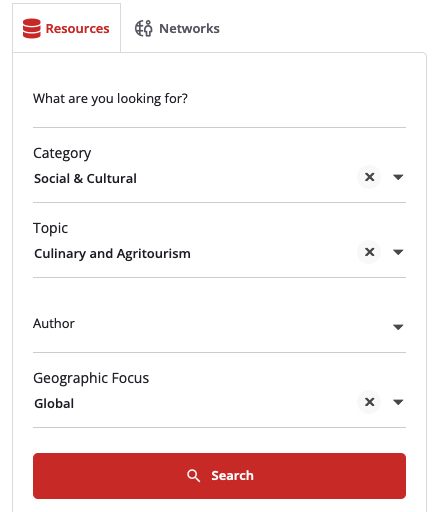Switch to the Resources tab

66,28
